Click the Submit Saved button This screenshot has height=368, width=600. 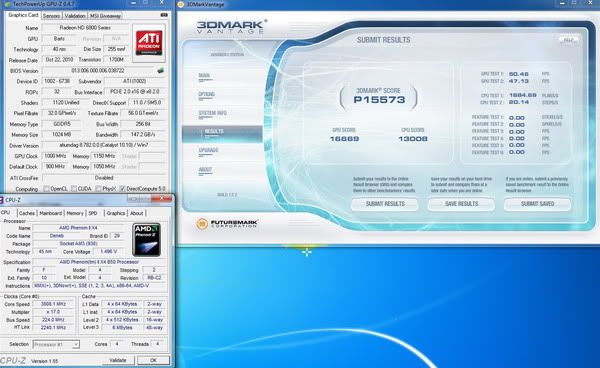coord(537,204)
